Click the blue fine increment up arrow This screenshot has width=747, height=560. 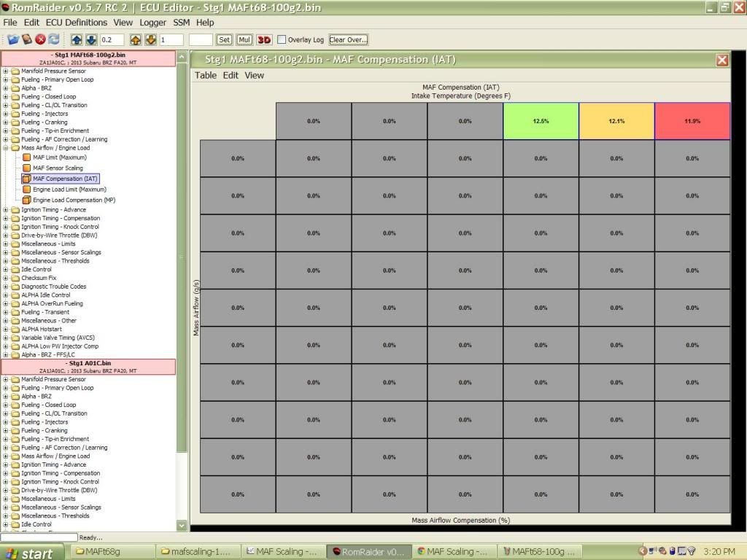point(77,39)
